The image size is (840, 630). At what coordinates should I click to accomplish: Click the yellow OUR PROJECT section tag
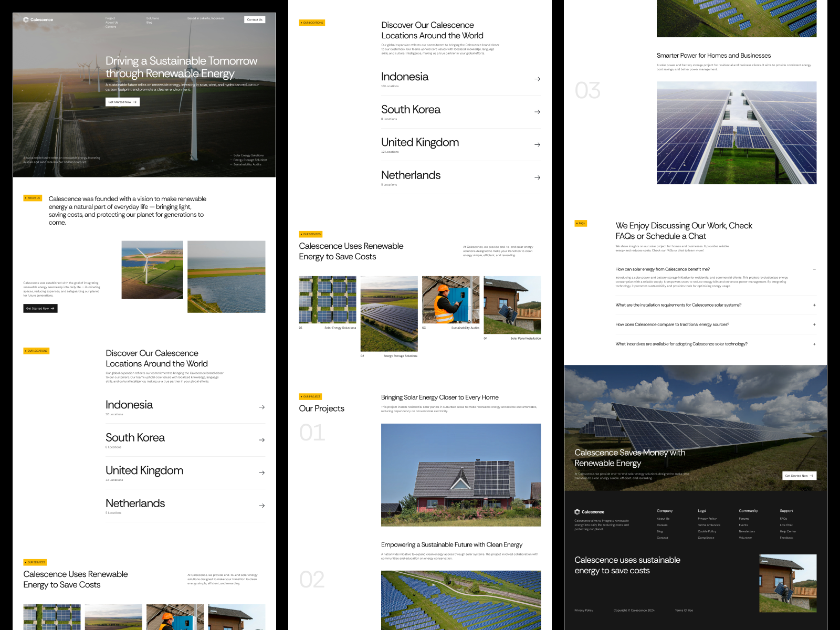click(310, 397)
